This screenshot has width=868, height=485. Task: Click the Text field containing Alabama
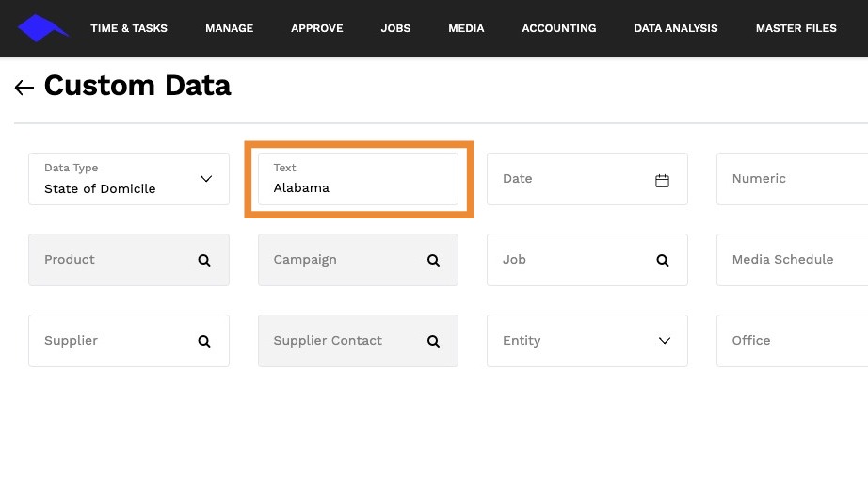(x=358, y=179)
